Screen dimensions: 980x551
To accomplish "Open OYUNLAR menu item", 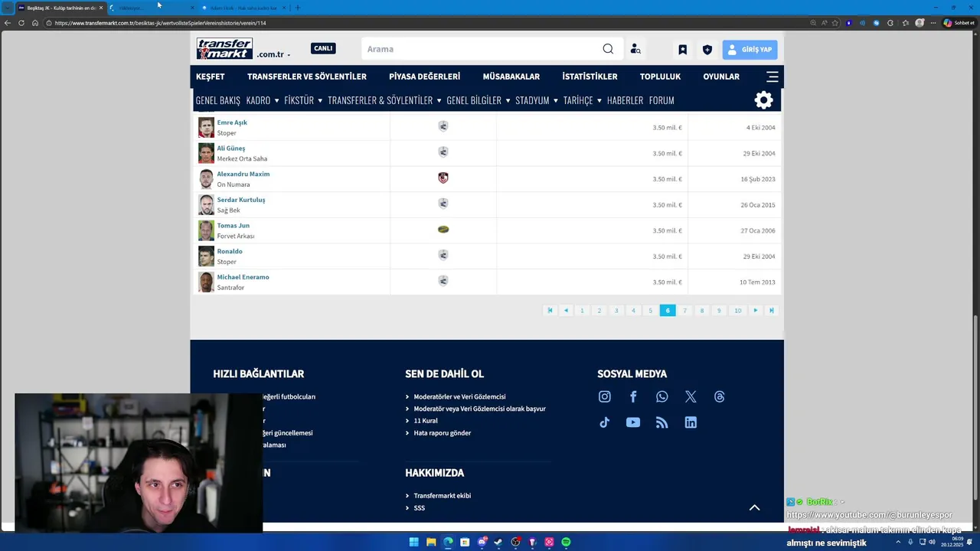I will [x=721, y=77].
